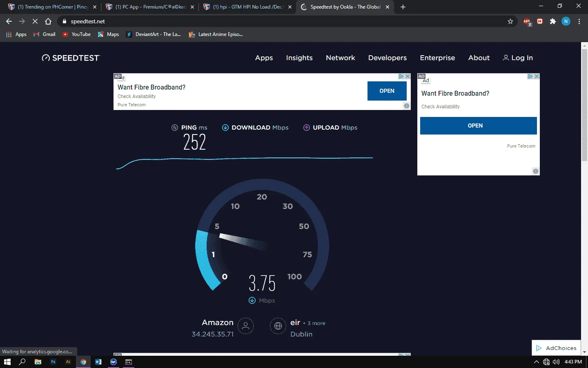The image size is (588, 368).
Task: Open the Maps bookmark
Action: coord(108,34)
